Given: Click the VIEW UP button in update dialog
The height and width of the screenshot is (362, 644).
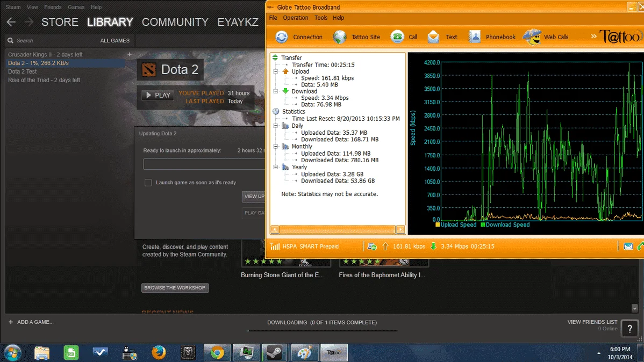Looking at the screenshot, I should [254, 197].
